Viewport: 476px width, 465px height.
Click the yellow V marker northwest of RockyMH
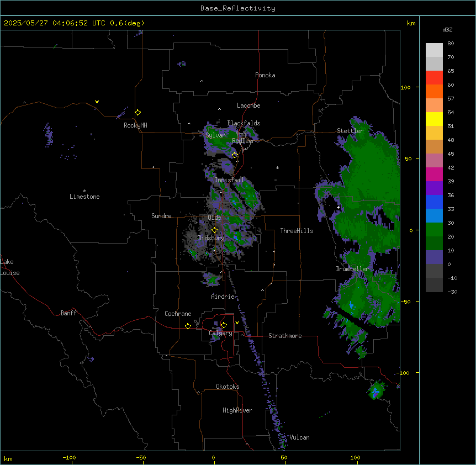coord(97,102)
